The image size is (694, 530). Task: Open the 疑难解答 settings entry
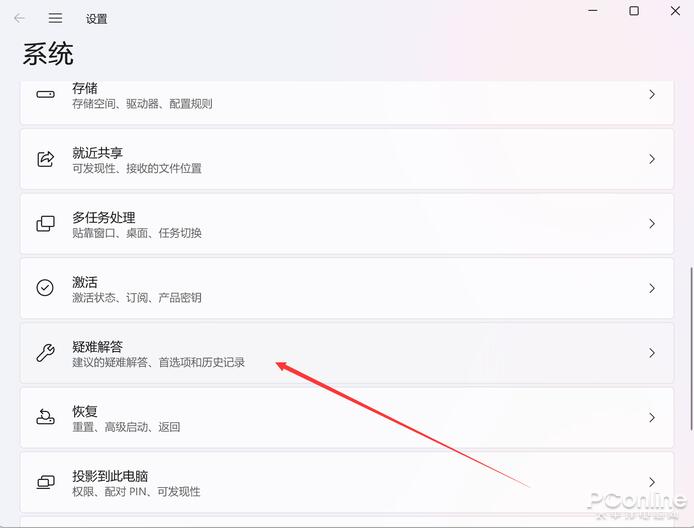tap(347, 353)
